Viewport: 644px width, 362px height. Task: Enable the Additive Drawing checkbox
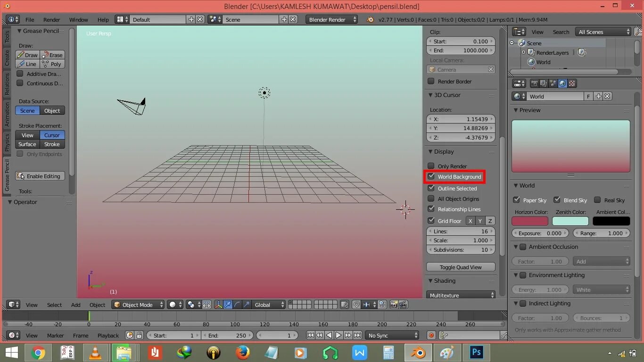coord(20,74)
